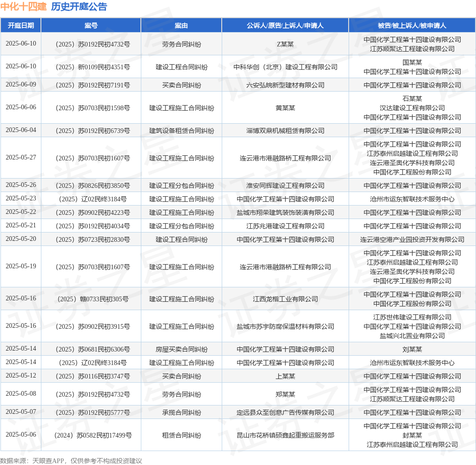Screen dimensions: 476x465
Task: Click the "被告/被上诉人/被申请人" column header
Action: click(x=412, y=26)
